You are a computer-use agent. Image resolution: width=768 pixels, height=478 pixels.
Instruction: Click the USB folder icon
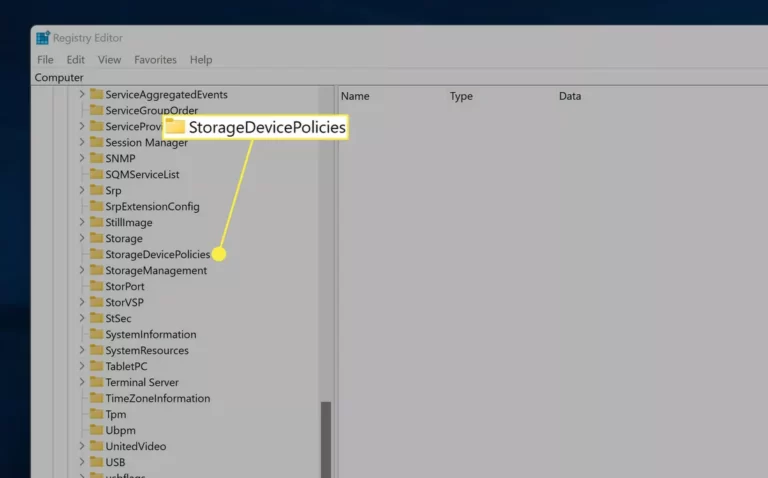[96, 462]
